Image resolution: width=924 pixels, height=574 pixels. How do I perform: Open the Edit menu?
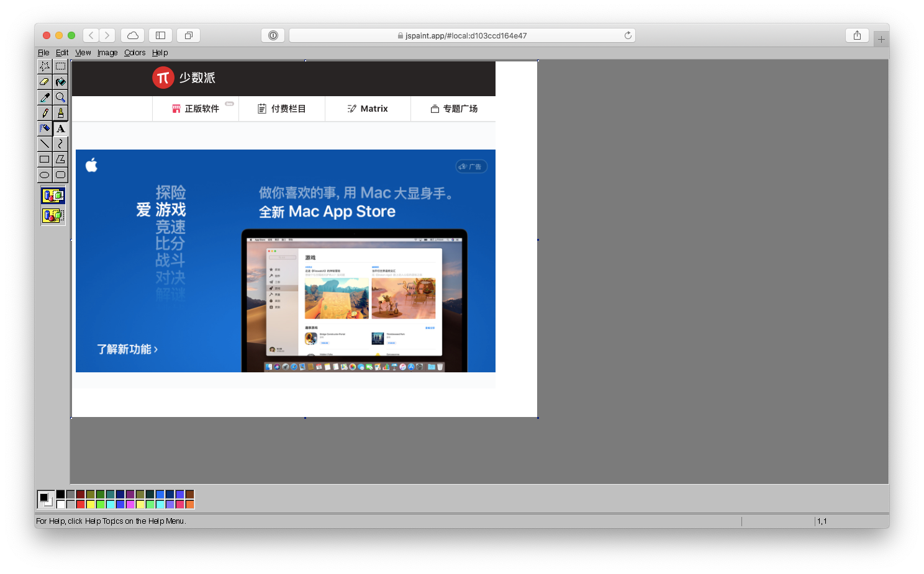click(62, 53)
